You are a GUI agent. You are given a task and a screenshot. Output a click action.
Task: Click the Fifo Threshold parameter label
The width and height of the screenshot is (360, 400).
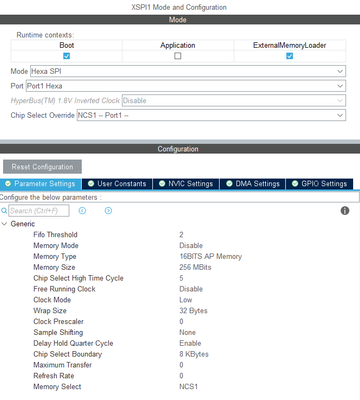point(55,235)
